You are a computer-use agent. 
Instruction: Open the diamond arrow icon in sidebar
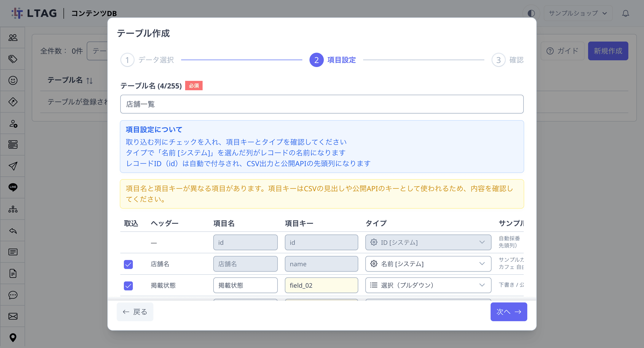point(13,102)
